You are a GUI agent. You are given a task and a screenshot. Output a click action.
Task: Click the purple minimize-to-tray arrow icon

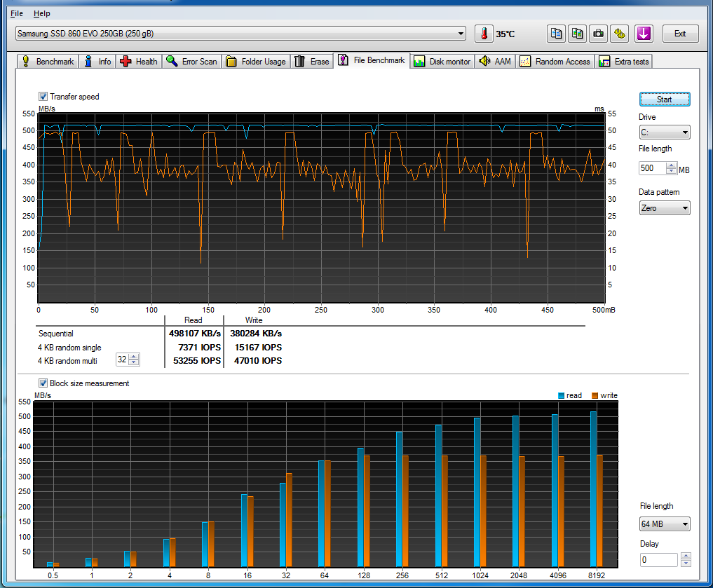tap(644, 34)
